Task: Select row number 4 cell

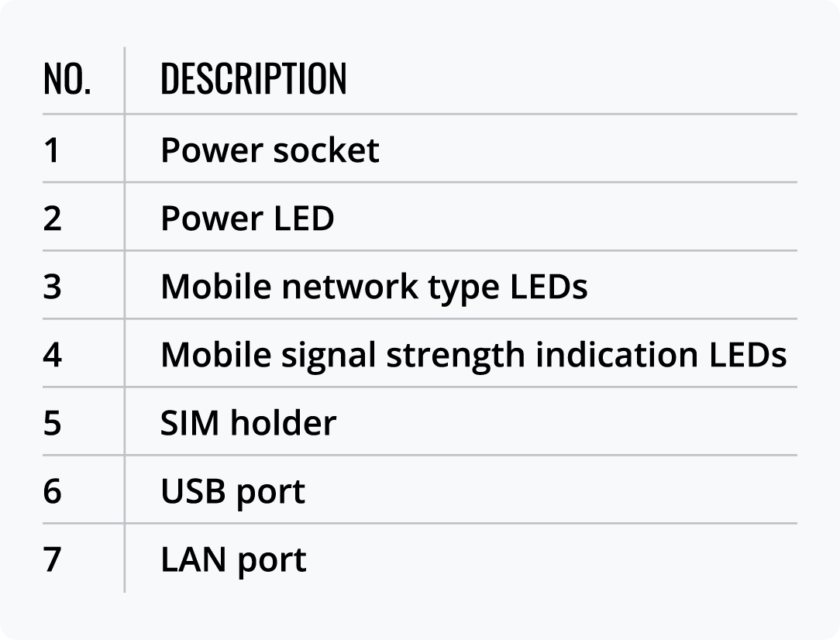Action: tap(52, 355)
